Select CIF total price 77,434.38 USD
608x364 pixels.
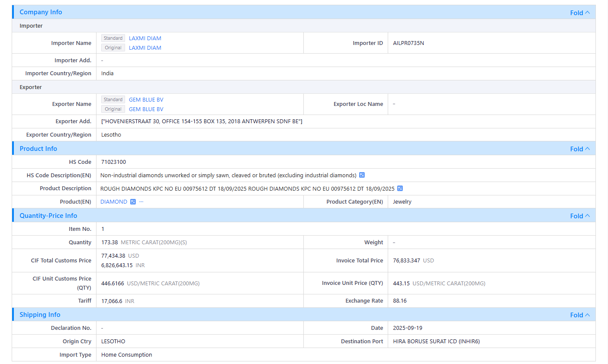120,256
